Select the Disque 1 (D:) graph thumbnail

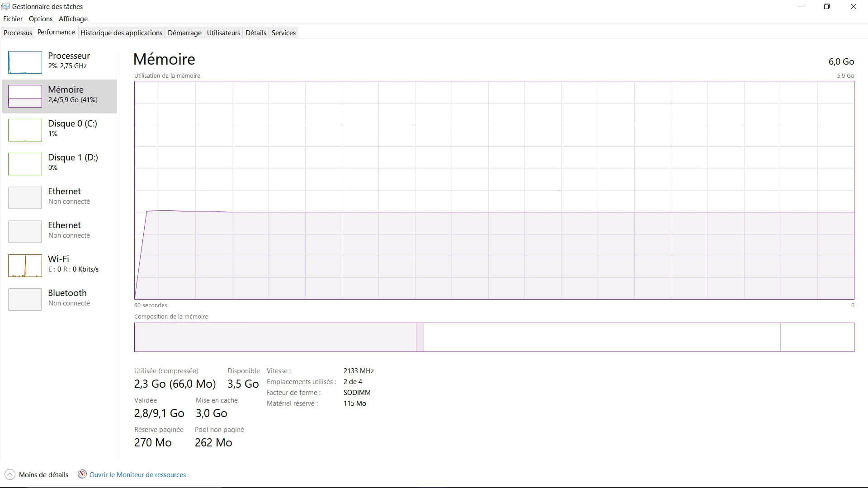[x=25, y=164]
